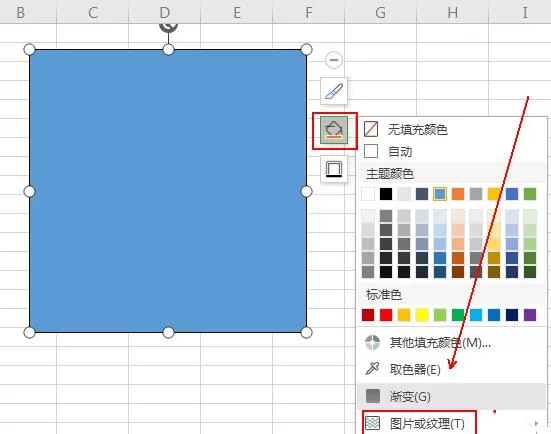
Task: Click the texture pattern icon
Action: [x=372, y=423]
